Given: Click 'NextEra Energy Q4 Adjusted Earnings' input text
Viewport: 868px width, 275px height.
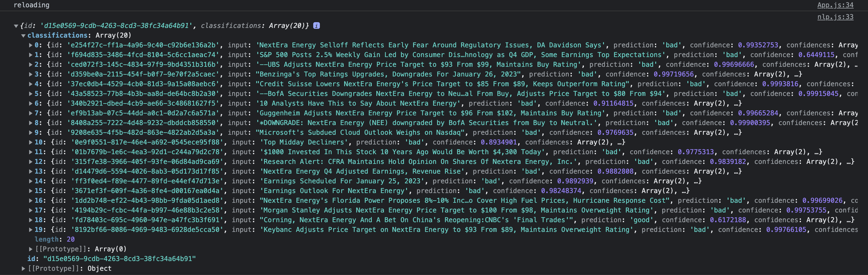Looking at the screenshot, I should [x=362, y=171].
